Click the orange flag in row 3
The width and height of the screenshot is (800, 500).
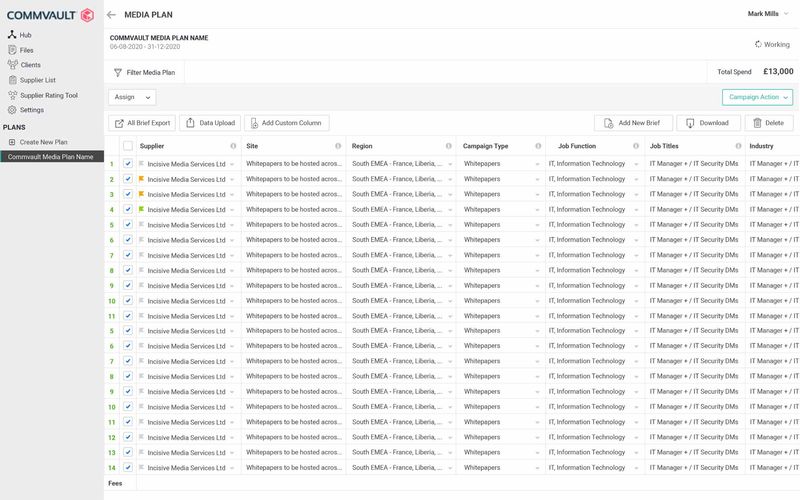click(x=141, y=194)
